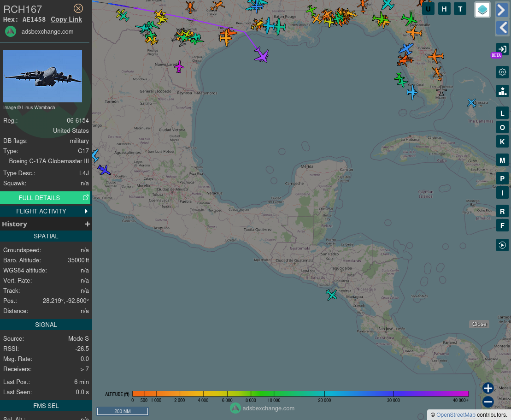Click the SPATIAL section header
Screen dimensions: 511x420
[46, 236]
